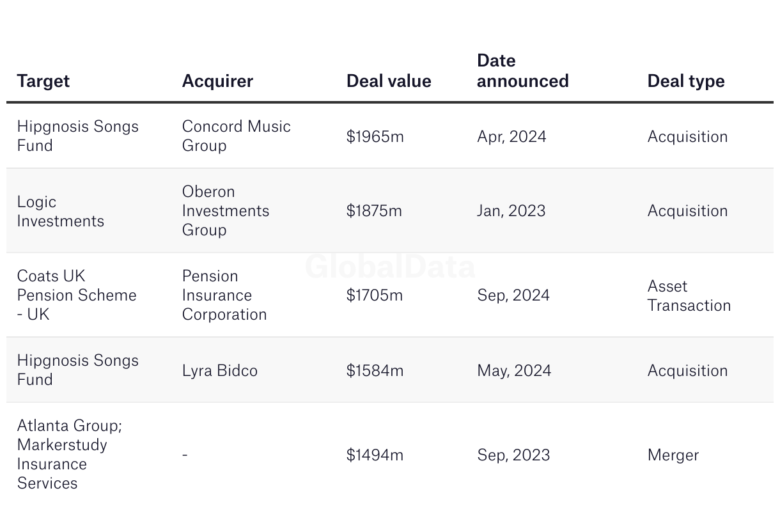Click the Deal value column header
Viewport: 780px width, 532px height.
(x=389, y=81)
